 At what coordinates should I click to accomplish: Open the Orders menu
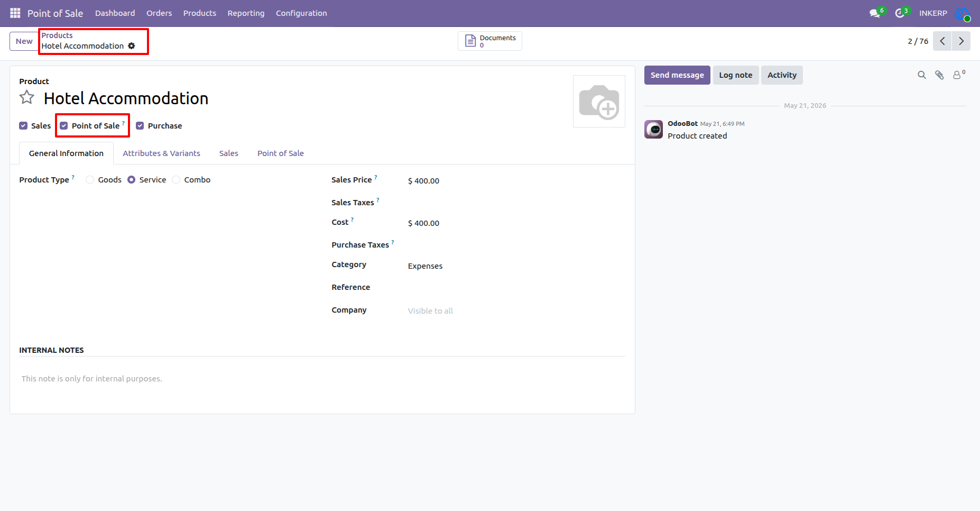[159, 13]
